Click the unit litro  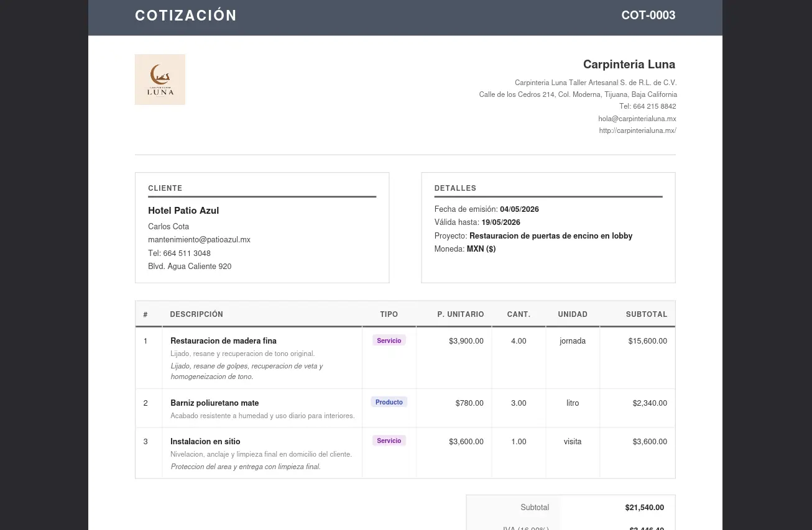(573, 403)
